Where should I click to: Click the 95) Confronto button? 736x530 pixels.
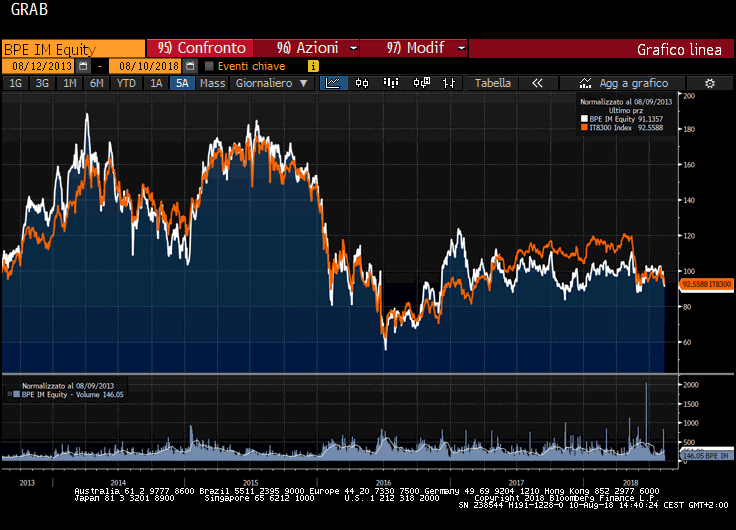200,48
